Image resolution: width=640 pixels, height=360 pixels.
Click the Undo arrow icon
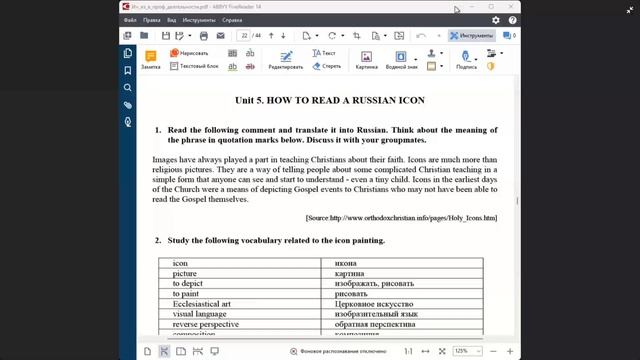pos(421,36)
